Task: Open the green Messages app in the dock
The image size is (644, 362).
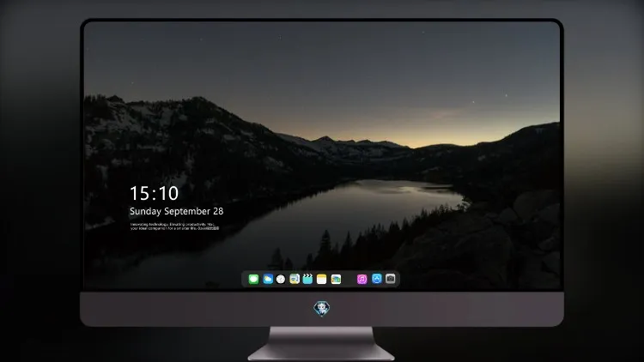Action: click(253, 279)
